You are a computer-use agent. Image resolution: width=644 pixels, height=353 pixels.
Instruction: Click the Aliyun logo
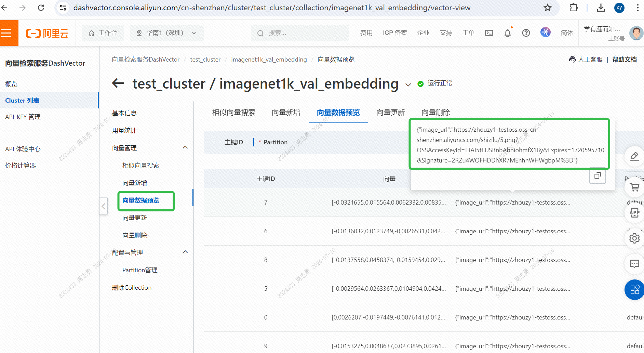point(47,33)
